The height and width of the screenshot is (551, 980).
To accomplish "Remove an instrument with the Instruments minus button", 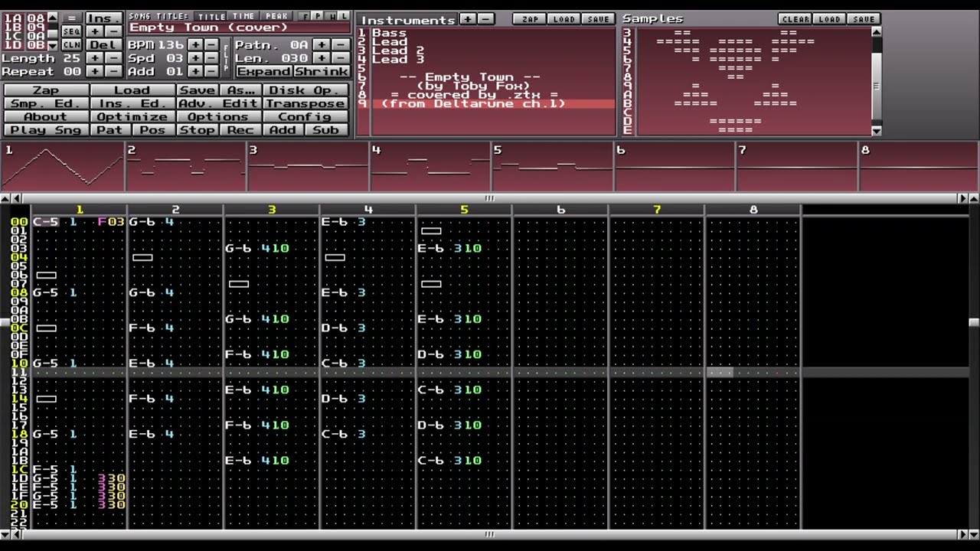I will tap(485, 19).
